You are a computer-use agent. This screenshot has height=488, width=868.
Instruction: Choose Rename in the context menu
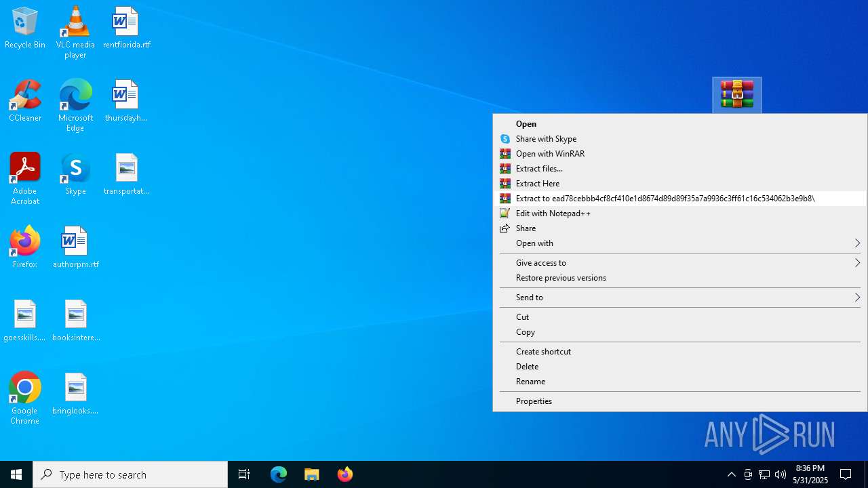pyautogui.click(x=679, y=382)
